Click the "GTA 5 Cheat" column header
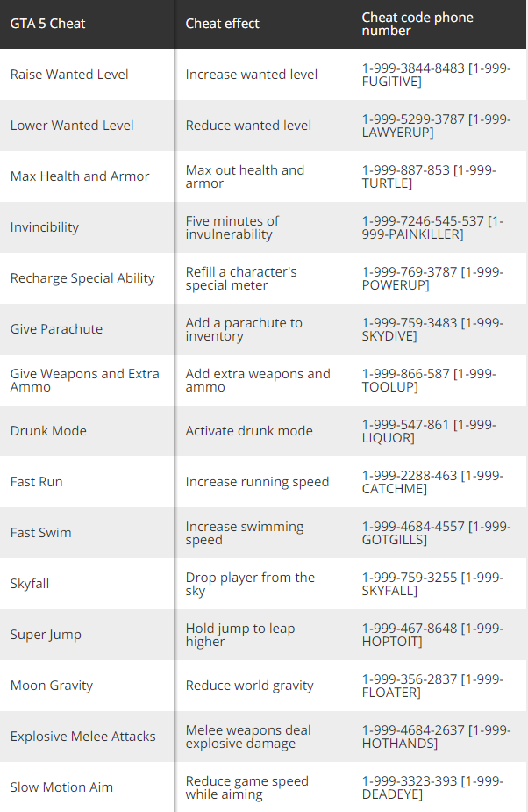Viewport: 528px width, 812px height. click(47, 24)
